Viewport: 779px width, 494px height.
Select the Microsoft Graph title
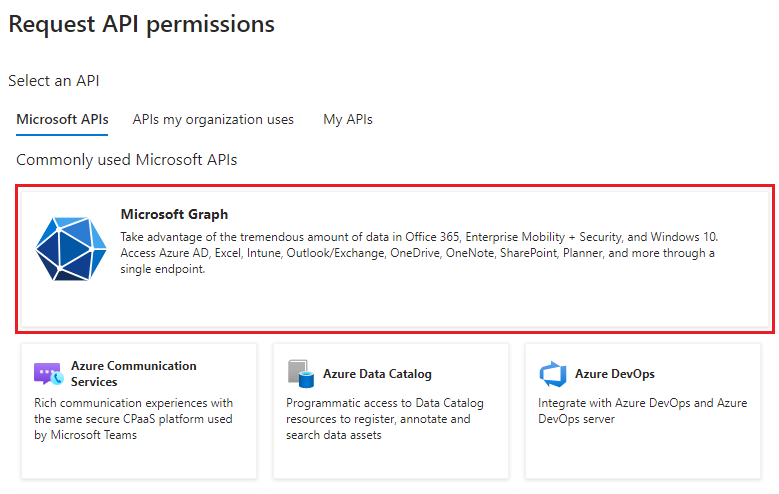pyautogui.click(x=174, y=214)
